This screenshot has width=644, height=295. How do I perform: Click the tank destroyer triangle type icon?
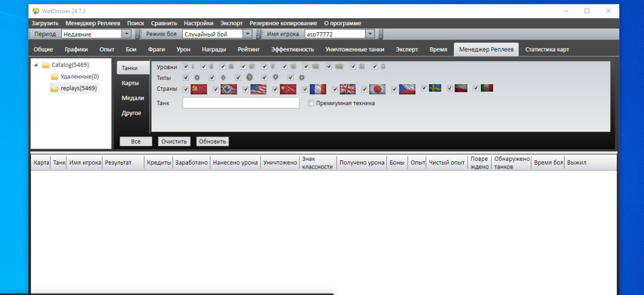point(275,77)
